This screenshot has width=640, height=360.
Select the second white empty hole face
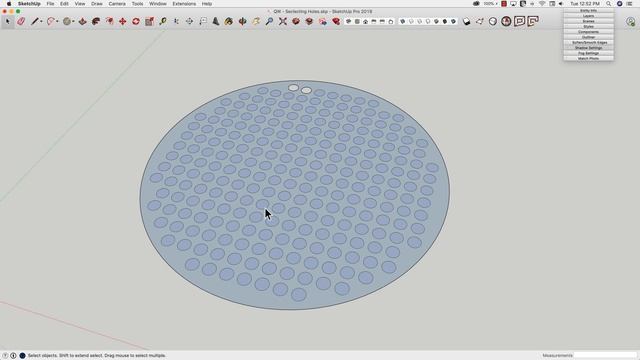point(306,90)
